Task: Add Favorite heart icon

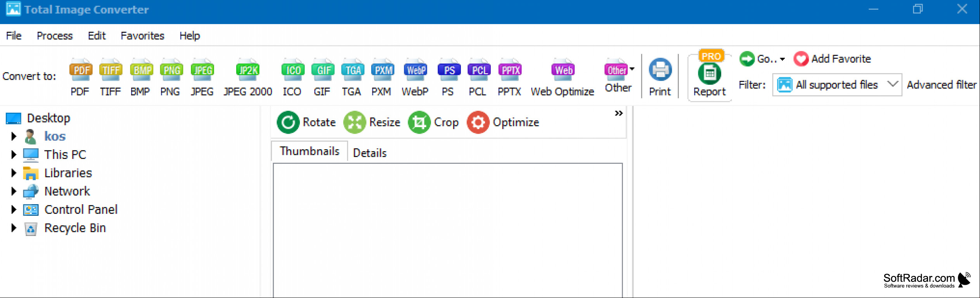Action: coord(801,59)
